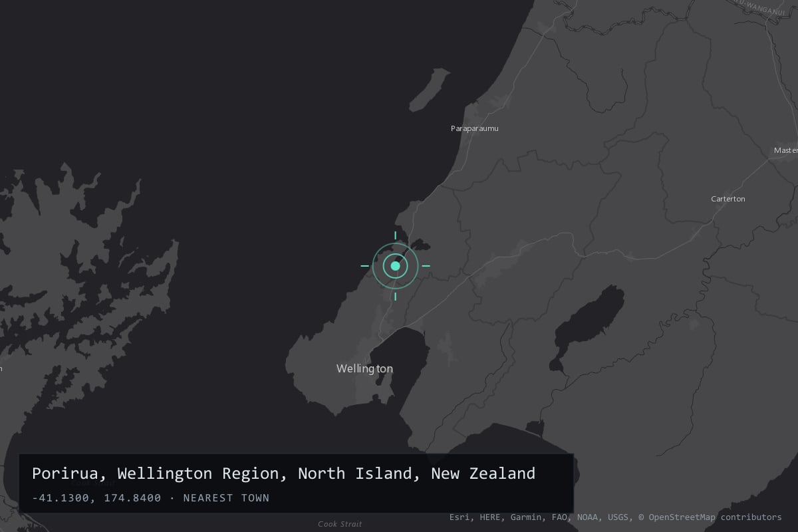This screenshot has height=532, width=798.
Task: Click the NEAREST TOWN label
Action: [226, 497]
